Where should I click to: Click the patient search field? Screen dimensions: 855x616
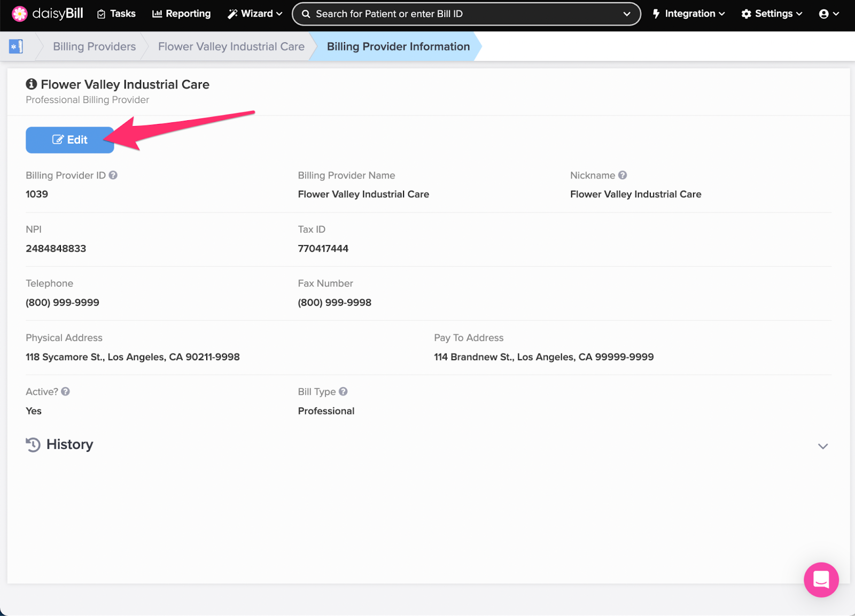click(x=428, y=14)
